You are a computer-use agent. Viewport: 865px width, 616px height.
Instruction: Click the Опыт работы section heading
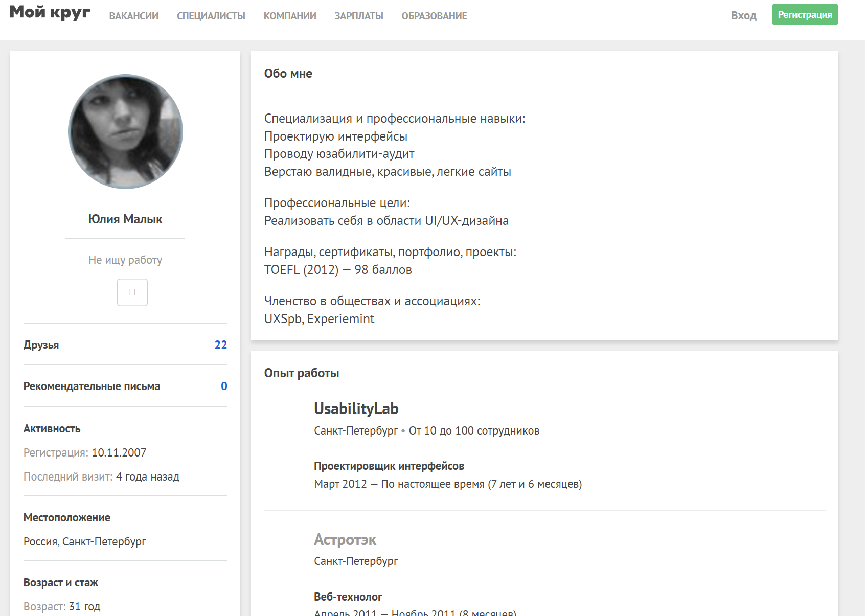point(302,373)
